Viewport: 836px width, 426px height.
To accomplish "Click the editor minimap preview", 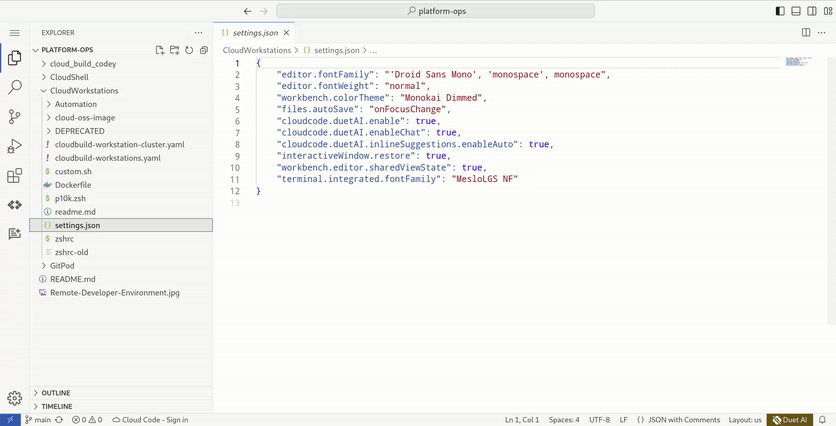I will (x=798, y=61).
